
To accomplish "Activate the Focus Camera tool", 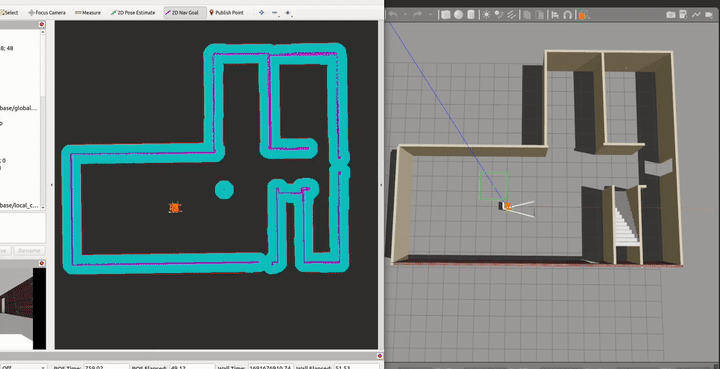I will (47, 12).
